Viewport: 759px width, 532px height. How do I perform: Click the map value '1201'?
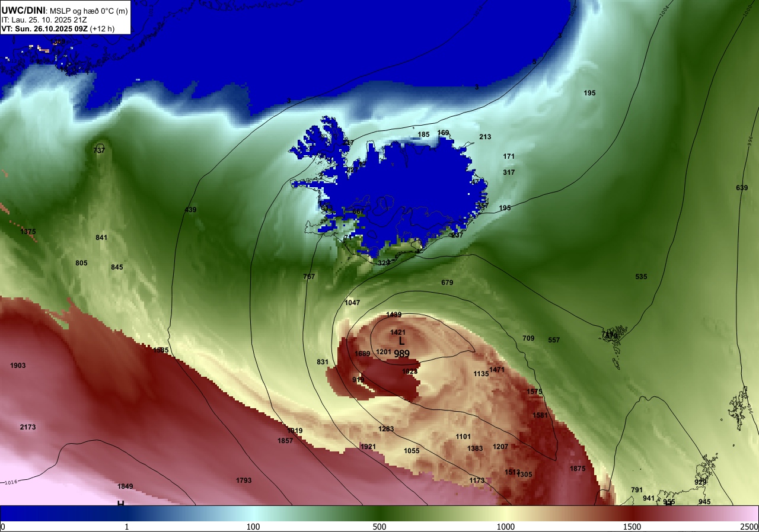tap(384, 352)
